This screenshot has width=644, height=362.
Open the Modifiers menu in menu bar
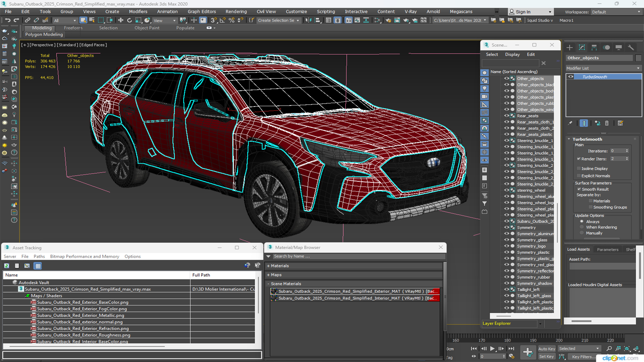point(138,11)
